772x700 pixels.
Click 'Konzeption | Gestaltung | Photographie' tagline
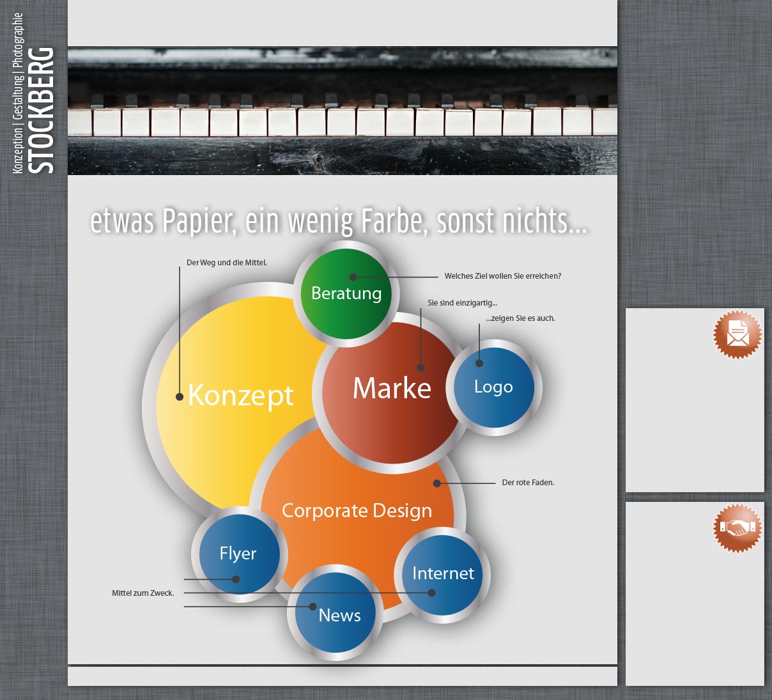[x=18, y=93]
